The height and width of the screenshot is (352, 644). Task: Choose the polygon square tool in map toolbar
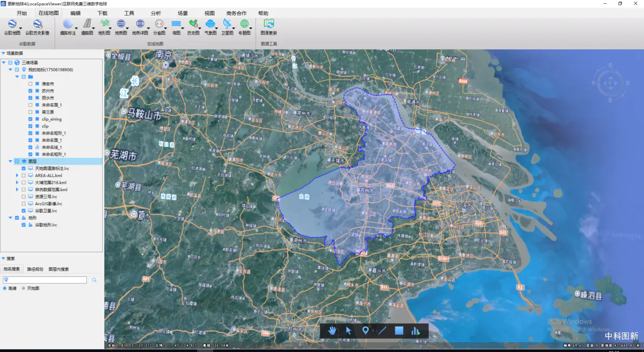[399, 331]
